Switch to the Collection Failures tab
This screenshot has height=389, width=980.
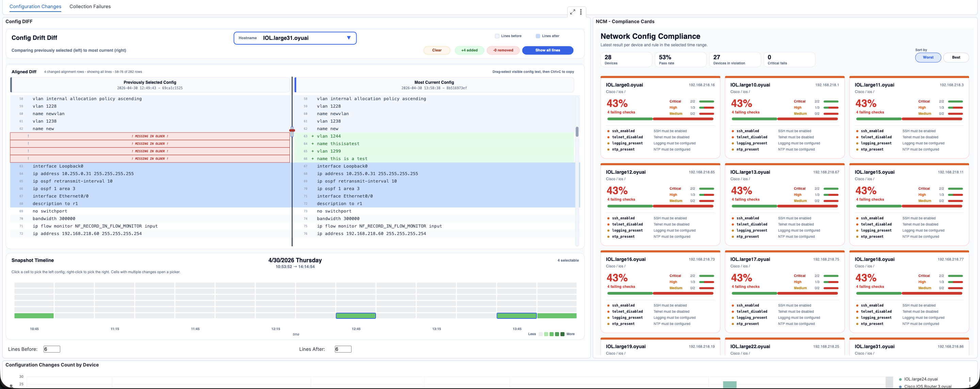pyautogui.click(x=90, y=6)
